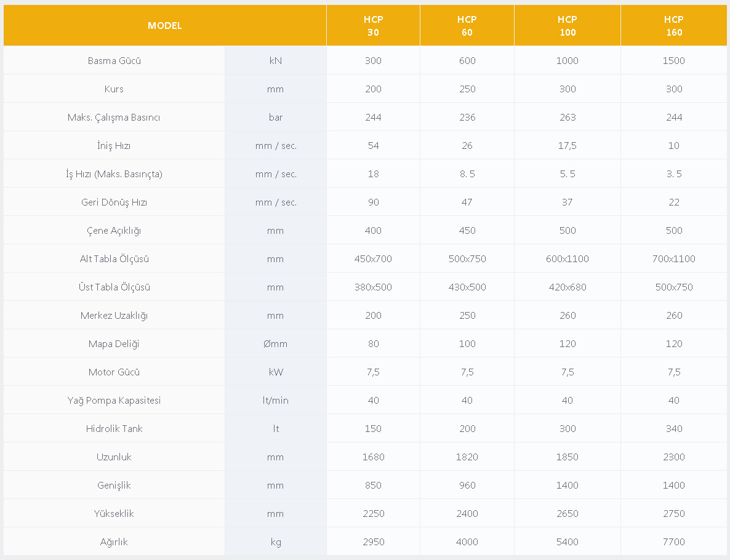
Task: Click the 150 hydraulic tank value
Action: (374, 429)
